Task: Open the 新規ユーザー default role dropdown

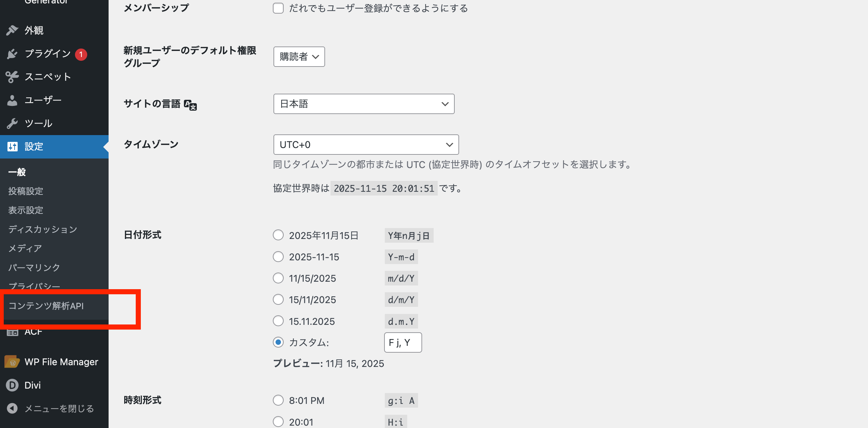Action: click(299, 56)
